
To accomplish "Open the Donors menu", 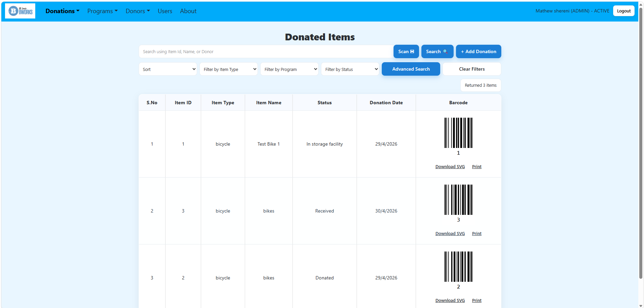I will pyautogui.click(x=138, y=11).
